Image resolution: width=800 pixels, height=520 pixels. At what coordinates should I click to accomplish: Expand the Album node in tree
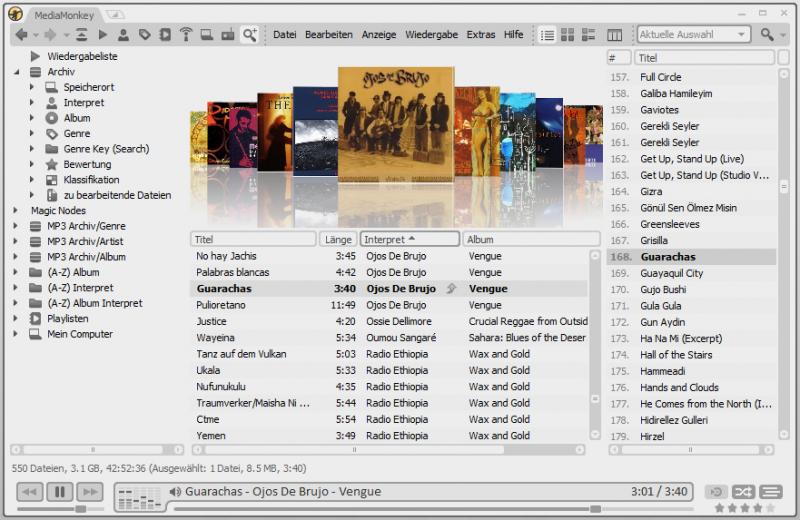point(33,118)
